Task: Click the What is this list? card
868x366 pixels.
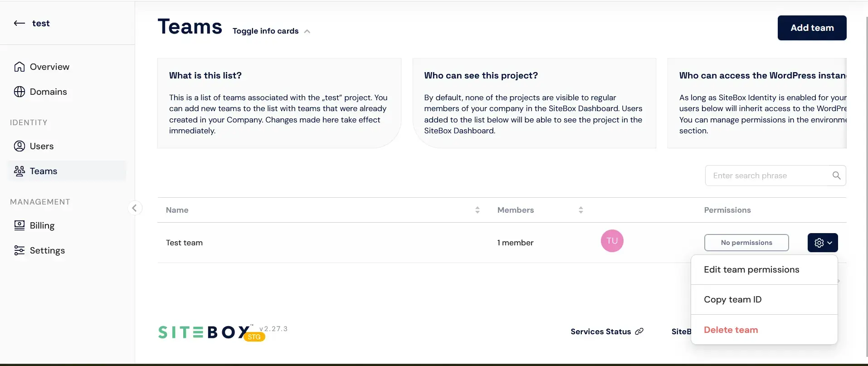Action: pyautogui.click(x=279, y=103)
